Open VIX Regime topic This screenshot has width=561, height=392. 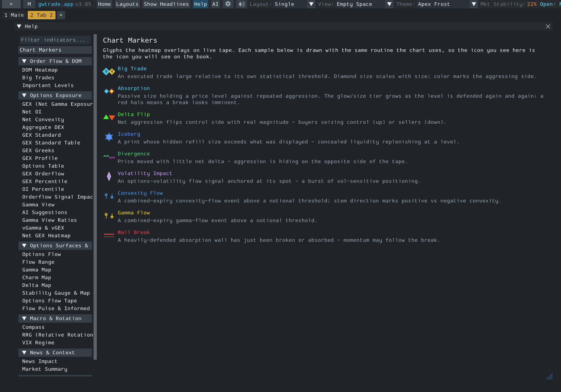point(38,343)
